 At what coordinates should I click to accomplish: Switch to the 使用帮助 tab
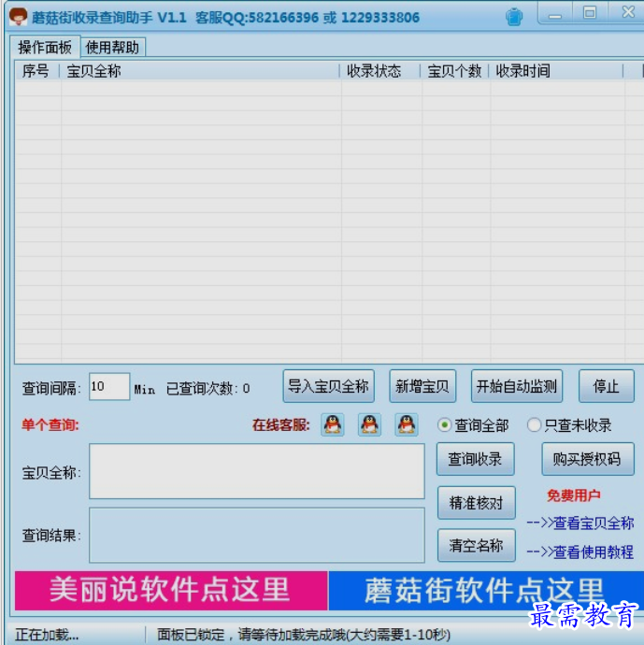click(112, 48)
